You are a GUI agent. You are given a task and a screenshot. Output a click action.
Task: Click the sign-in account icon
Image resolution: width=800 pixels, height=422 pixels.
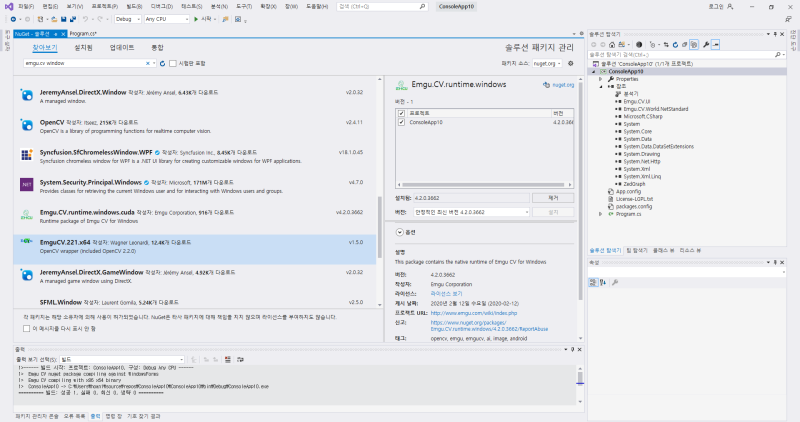(730, 7)
